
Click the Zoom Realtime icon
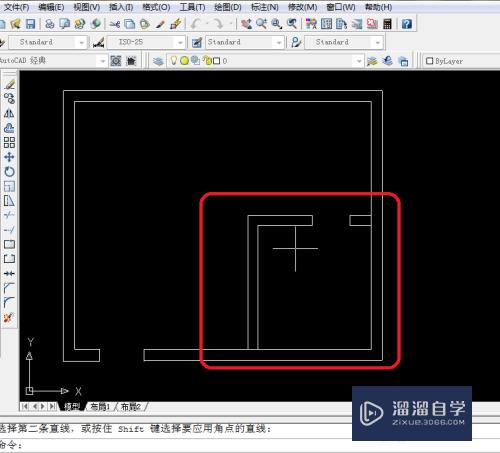click(261, 24)
